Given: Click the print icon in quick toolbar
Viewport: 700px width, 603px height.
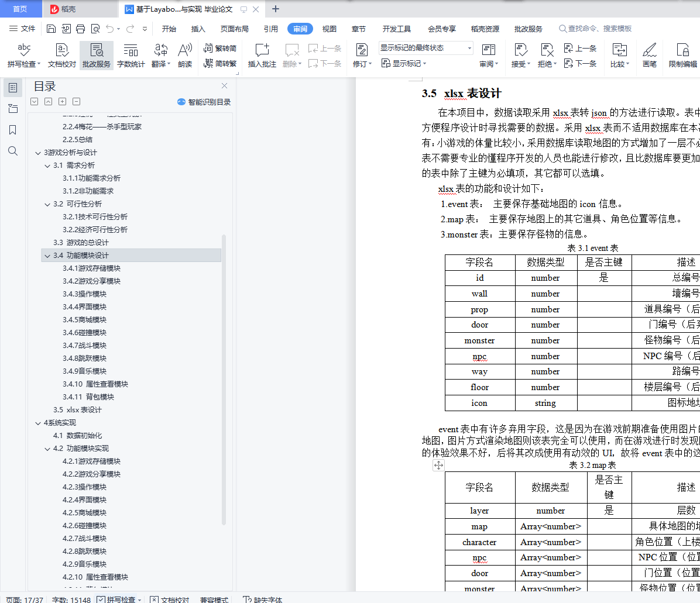Looking at the screenshot, I should point(80,29).
